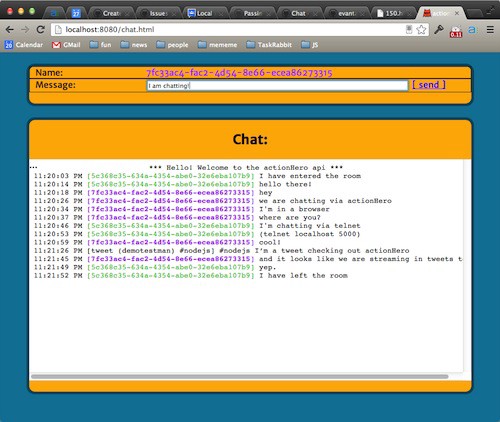Reload the page with the refresh icon
The width and height of the screenshot is (500, 422).
tap(40, 30)
